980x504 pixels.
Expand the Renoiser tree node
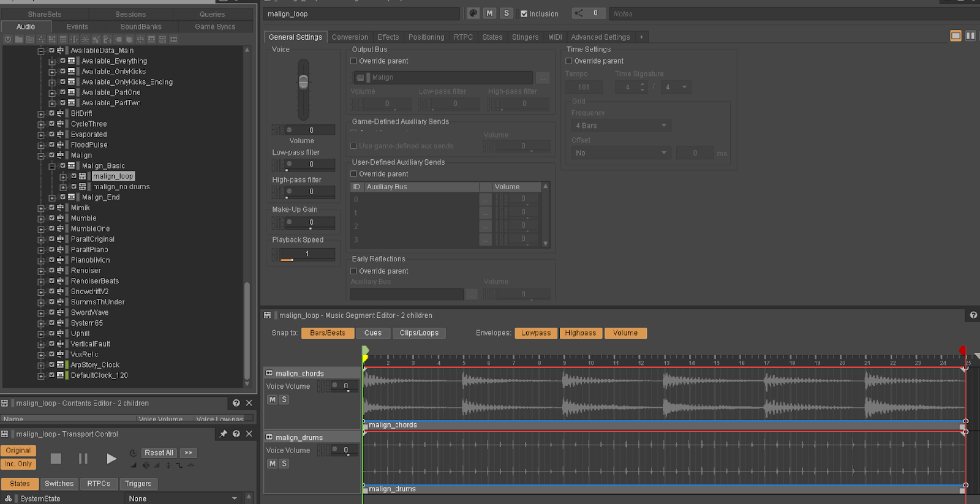[41, 271]
